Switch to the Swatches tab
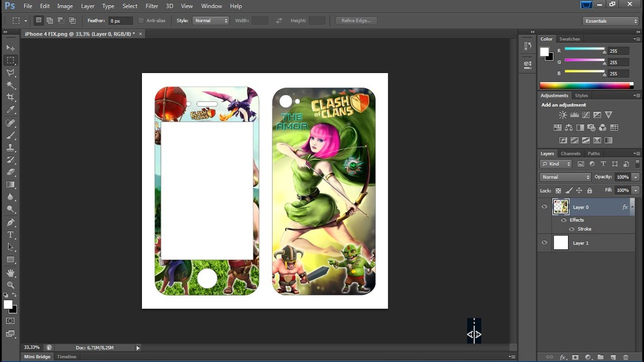Image resolution: width=644 pixels, height=362 pixels. [570, 39]
